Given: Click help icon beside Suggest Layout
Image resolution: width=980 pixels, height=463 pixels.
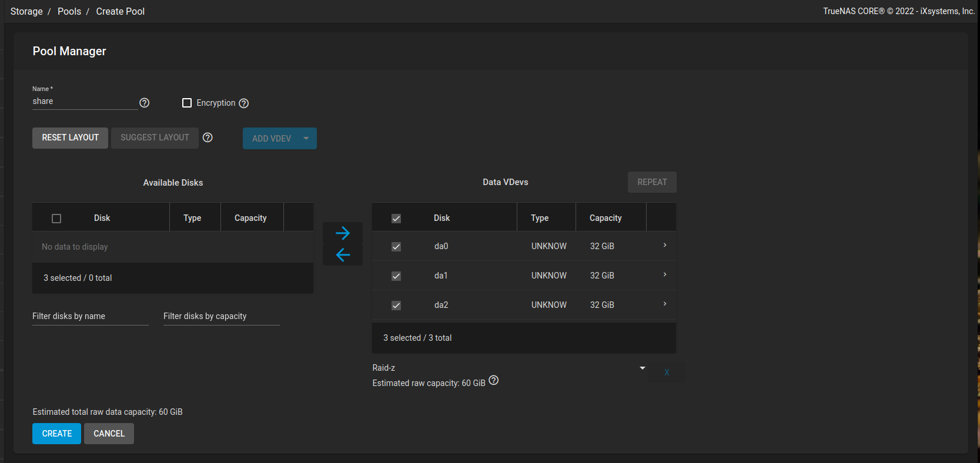Looking at the screenshot, I should tap(208, 137).
